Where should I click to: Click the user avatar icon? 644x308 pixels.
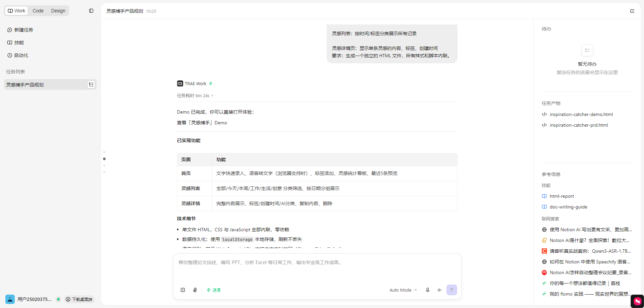click(10, 299)
